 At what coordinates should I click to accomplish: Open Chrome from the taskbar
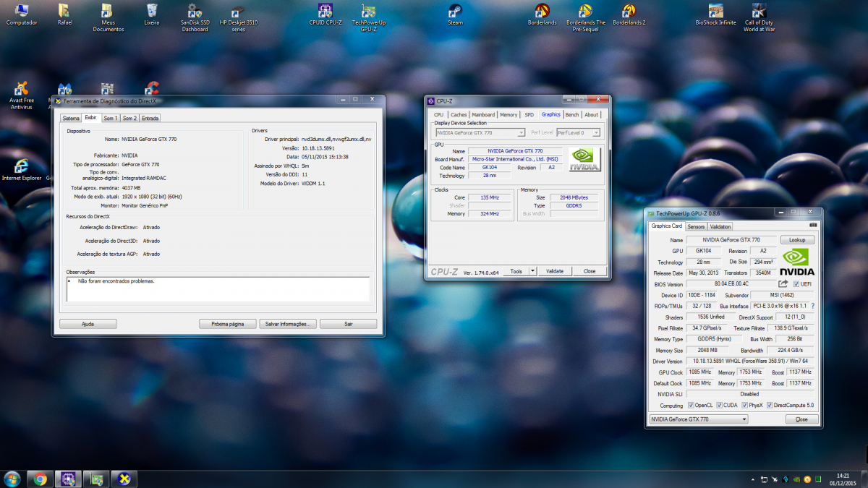point(40,479)
